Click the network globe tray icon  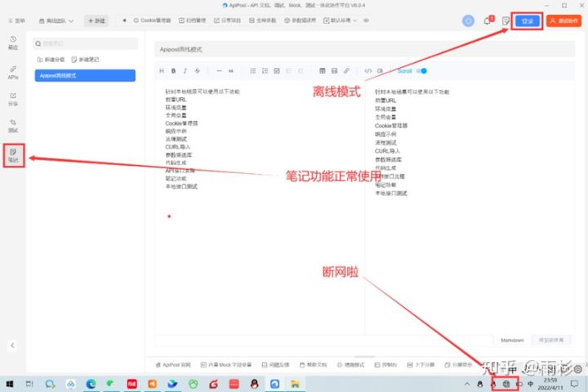tap(506, 384)
